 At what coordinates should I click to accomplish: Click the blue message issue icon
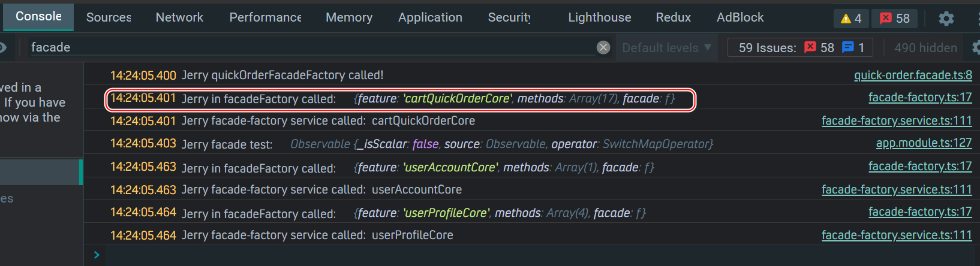(x=847, y=47)
